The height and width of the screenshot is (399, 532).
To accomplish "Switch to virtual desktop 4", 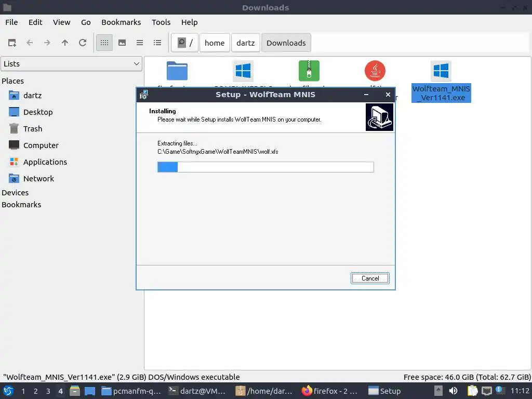I will 60,391.
